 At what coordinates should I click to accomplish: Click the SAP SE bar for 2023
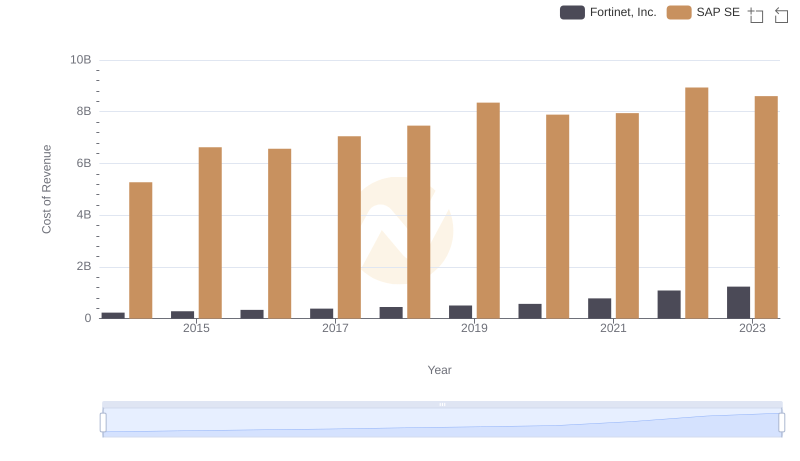click(x=766, y=207)
